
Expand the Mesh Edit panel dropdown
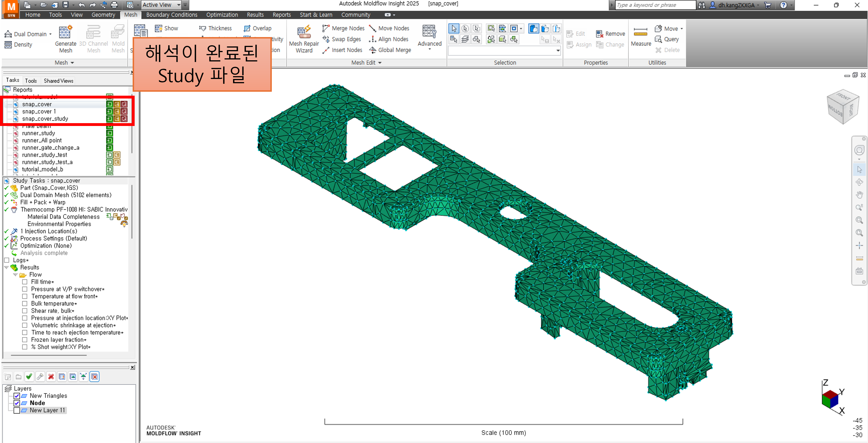[x=380, y=63]
